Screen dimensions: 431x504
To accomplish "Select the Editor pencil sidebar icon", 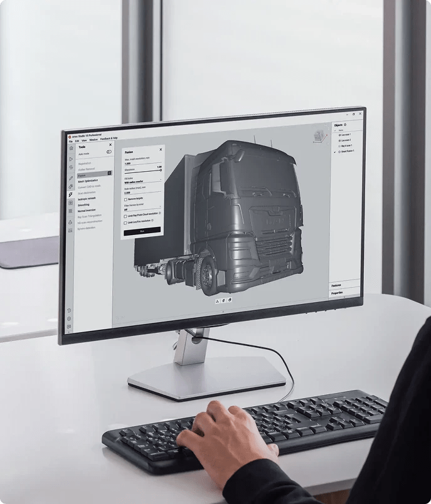I will click(x=71, y=178).
